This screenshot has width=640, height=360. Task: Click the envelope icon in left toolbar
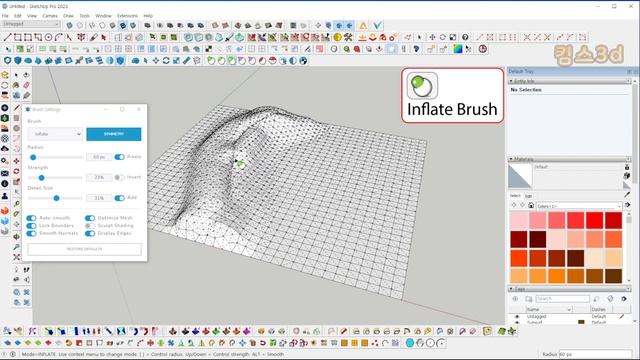click(5, 173)
